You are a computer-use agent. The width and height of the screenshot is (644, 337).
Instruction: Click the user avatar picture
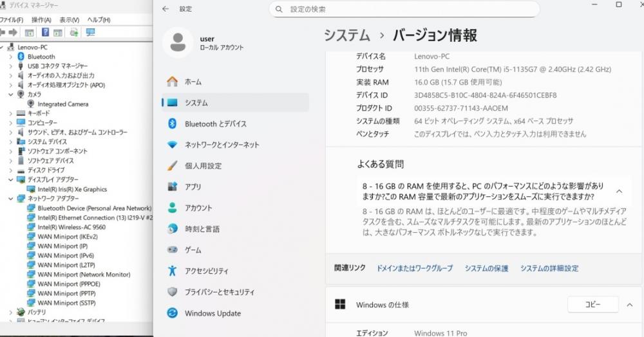pyautogui.click(x=178, y=42)
